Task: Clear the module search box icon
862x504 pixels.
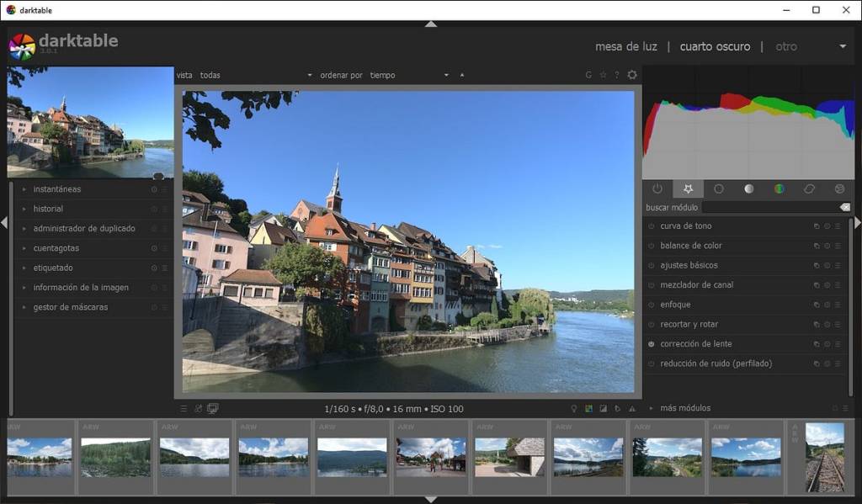Action: [x=844, y=207]
